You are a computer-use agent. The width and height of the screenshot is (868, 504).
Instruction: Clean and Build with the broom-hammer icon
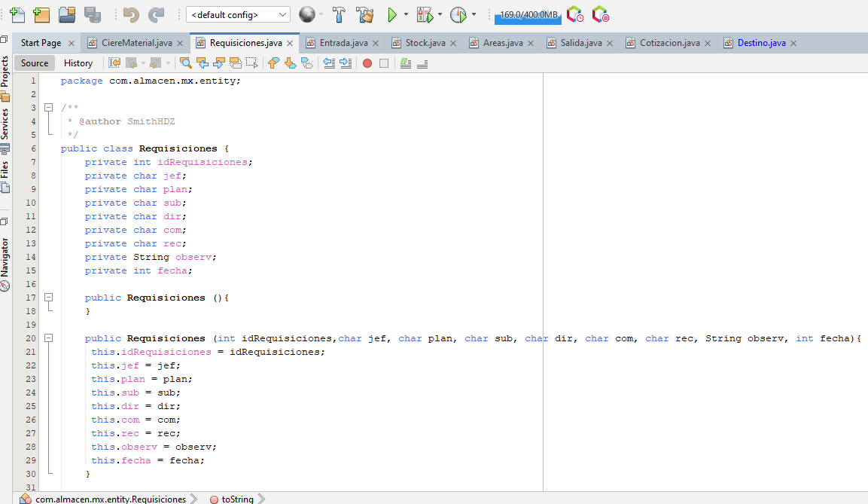tap(364, 14)
